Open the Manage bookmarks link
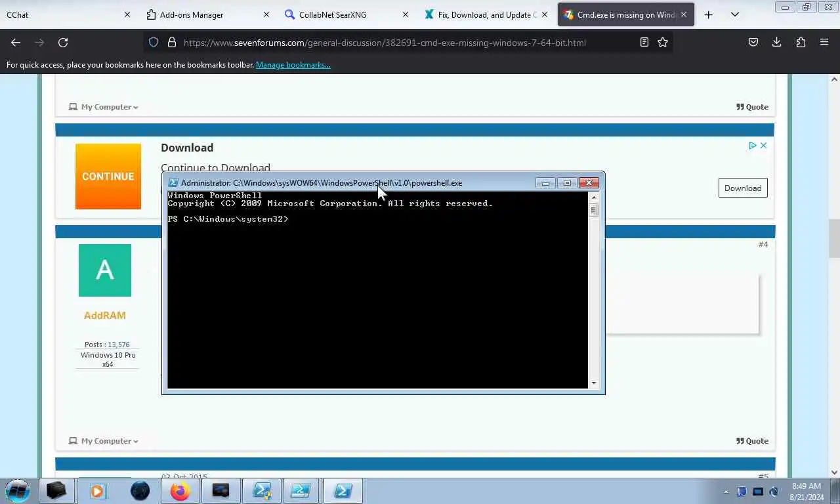840x504 pixels. pyautogui.click(x=293, y=65)
